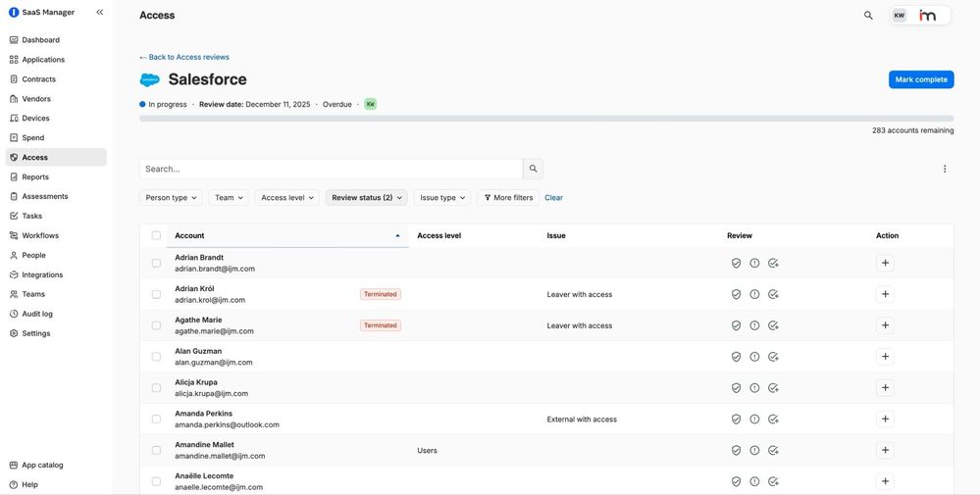The image size is (980, 495).
Task: Open the three-dot options menu beside the search bar
Action: tap(945, 169)
